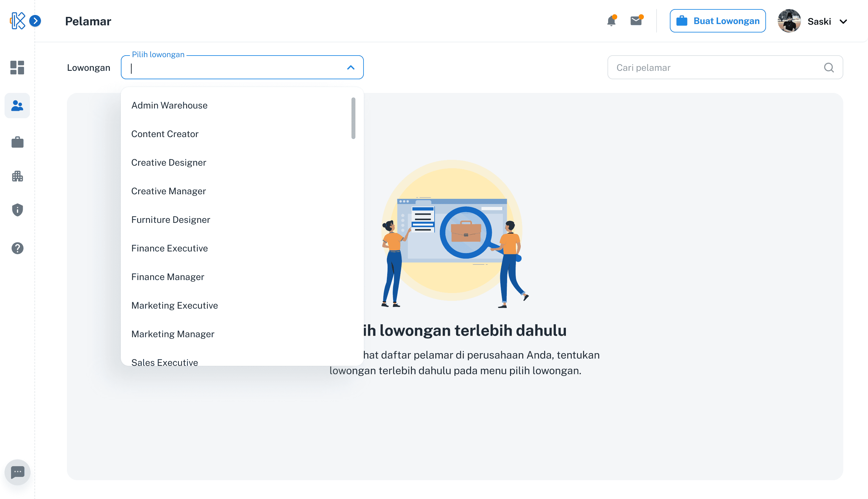Pick Marketing Executive from the dropdown list
868x499 pixels.
click(x=174, y=305)
